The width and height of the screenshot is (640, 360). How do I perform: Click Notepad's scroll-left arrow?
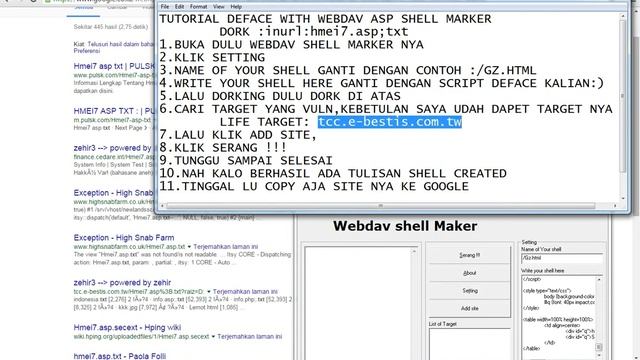click(162, 206)
